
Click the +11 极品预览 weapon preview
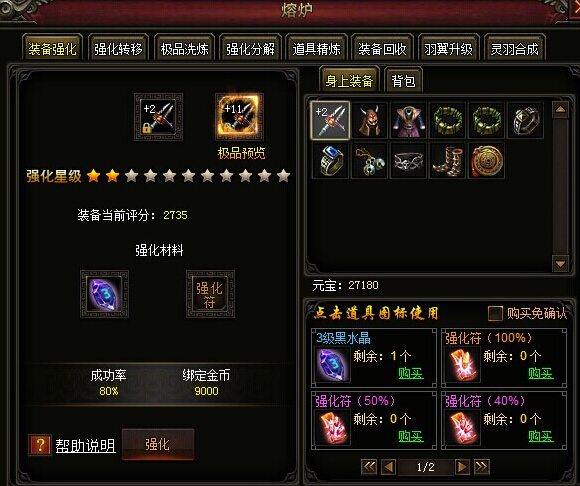239,117
